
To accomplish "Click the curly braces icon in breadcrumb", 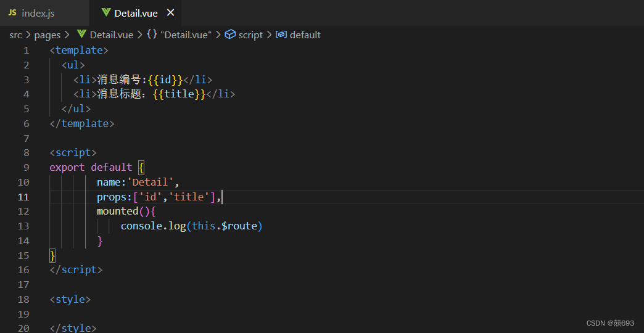I will (x=152, y=35).
